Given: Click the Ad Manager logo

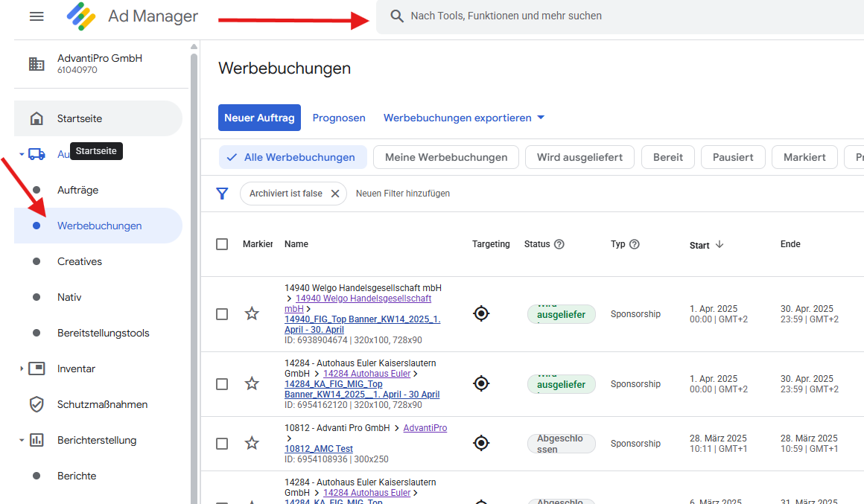Looking at the screenshot, I should [81, 16].
